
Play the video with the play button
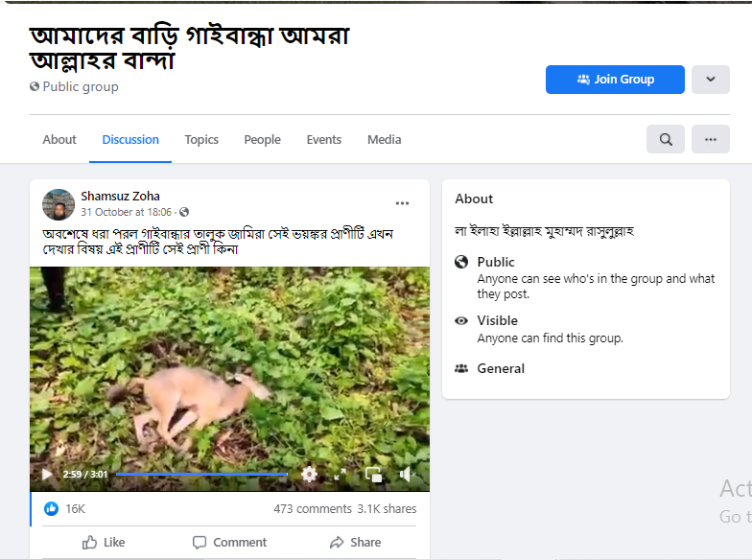47,474
